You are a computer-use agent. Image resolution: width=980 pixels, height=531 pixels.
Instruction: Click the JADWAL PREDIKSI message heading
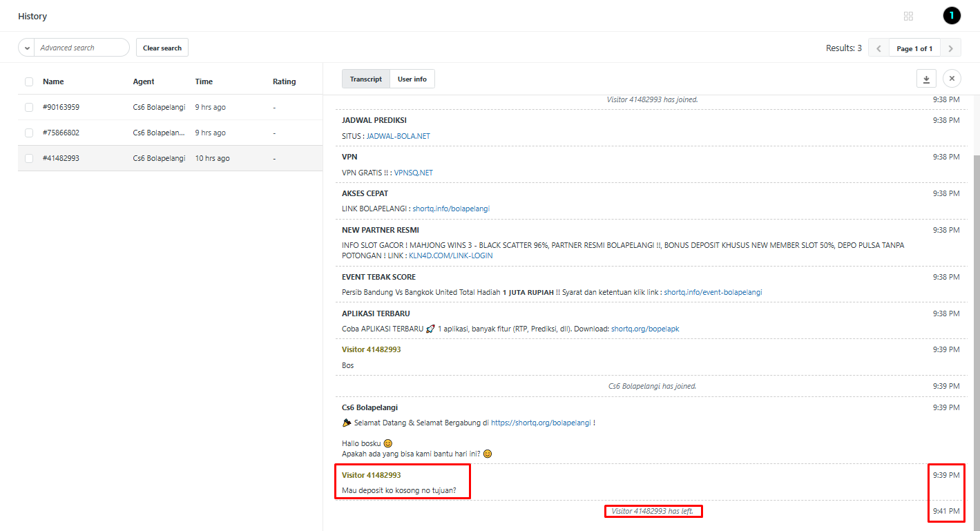pyautogui.click(x=374, y=120)
